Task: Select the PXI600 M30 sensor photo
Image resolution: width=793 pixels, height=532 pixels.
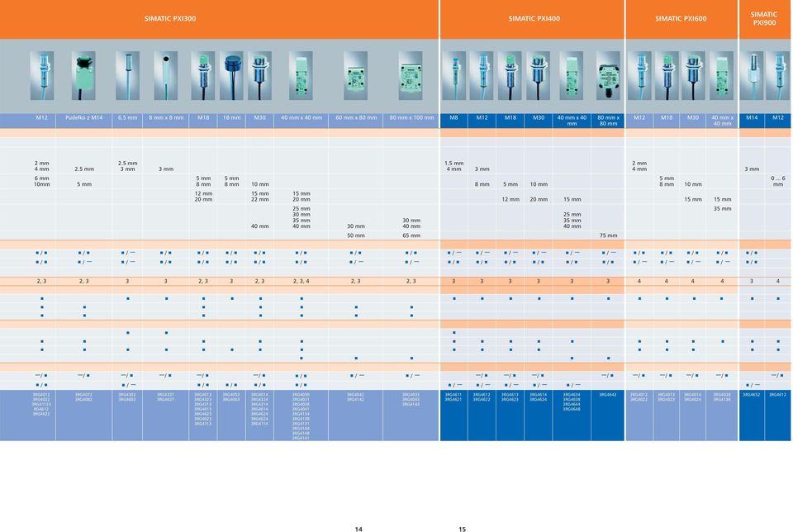Action: tap(693, 75)
